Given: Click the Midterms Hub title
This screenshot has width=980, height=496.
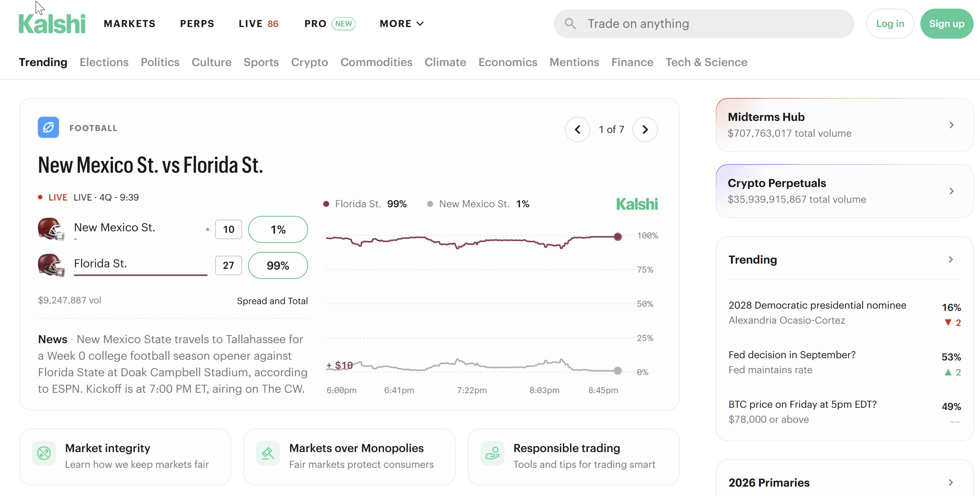Looking at the screenshot, I should (766, 117).
